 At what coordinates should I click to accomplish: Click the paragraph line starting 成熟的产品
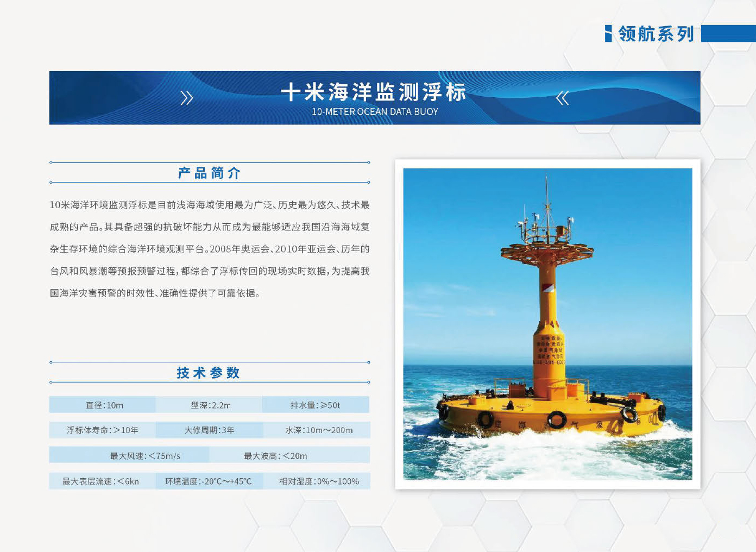click(x=210, y=227)
